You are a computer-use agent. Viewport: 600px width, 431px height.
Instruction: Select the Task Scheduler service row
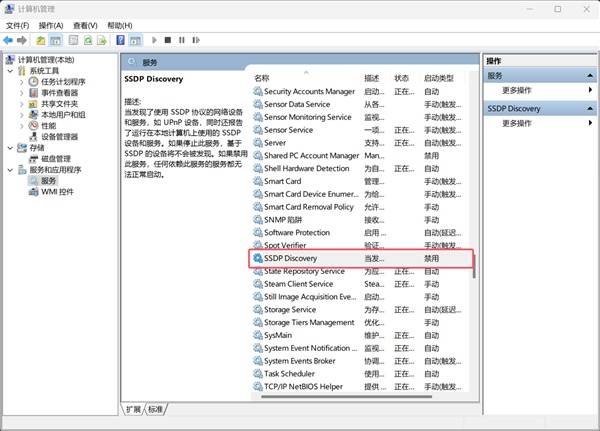(300, 374)
